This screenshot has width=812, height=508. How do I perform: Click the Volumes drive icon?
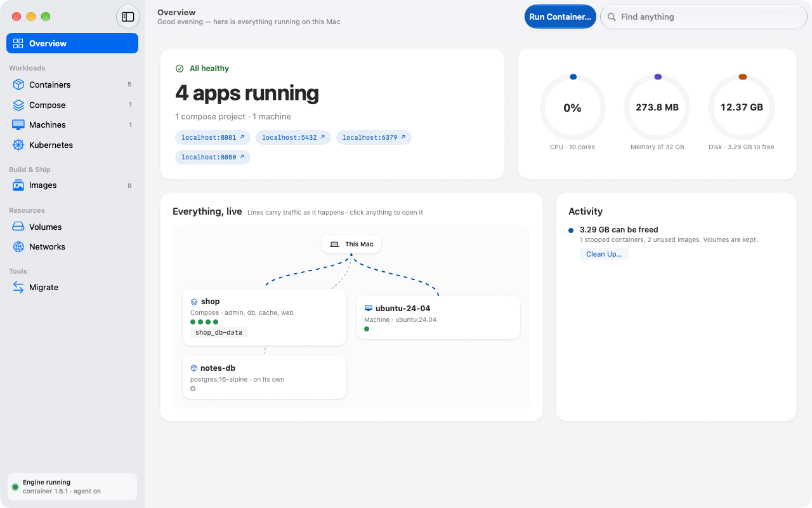tap(18, 227)
